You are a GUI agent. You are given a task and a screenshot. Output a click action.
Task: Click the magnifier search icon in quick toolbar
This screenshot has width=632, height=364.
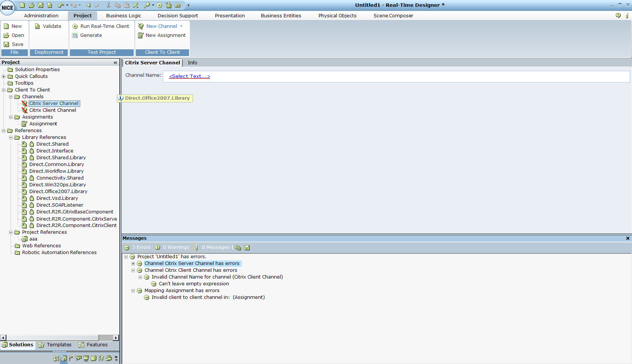point(147,5)
